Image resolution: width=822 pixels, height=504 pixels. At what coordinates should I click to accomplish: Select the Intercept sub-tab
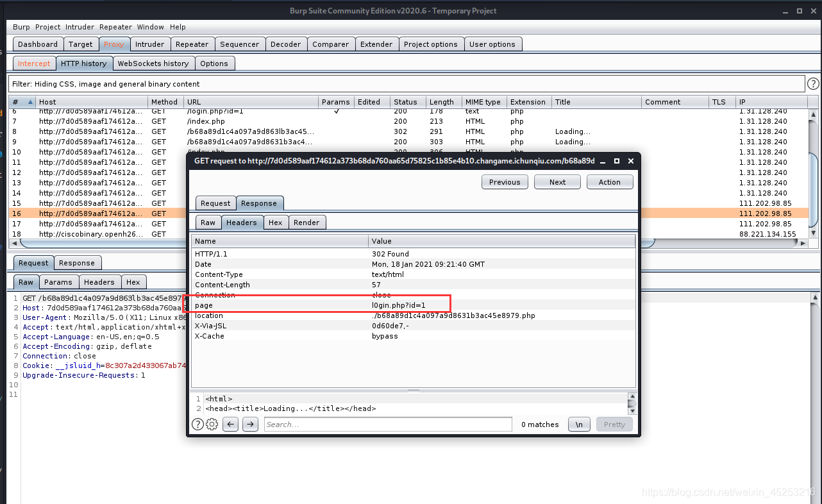tap(34, 63)
